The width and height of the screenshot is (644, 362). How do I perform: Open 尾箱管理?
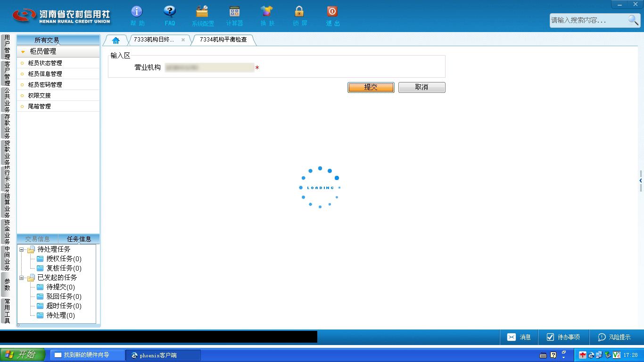pyautogui.click(x=58, y=106)
